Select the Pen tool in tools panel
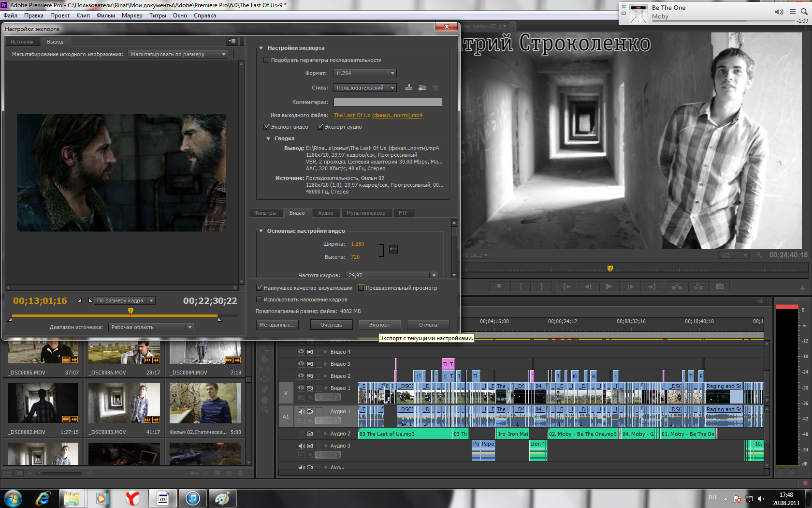The width and height of the screenshot is (812, 508). pyautogui.click(x=264, y=389)
